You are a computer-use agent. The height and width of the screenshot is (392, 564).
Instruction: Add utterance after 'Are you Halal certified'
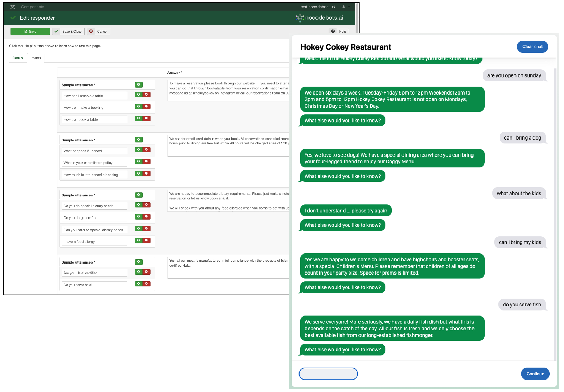pyautogui.click(x=139, y=272)
